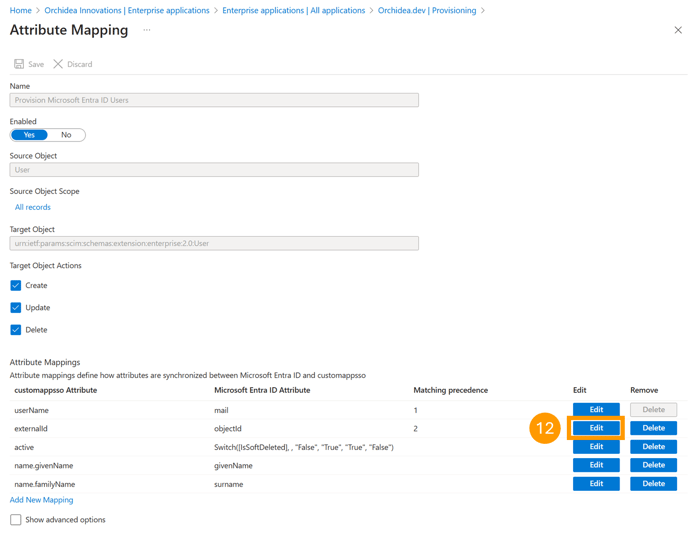Edit the externalId mapping
Viewport: 688px width, 534px height.
pyautogui.click(x=596, y=428)
